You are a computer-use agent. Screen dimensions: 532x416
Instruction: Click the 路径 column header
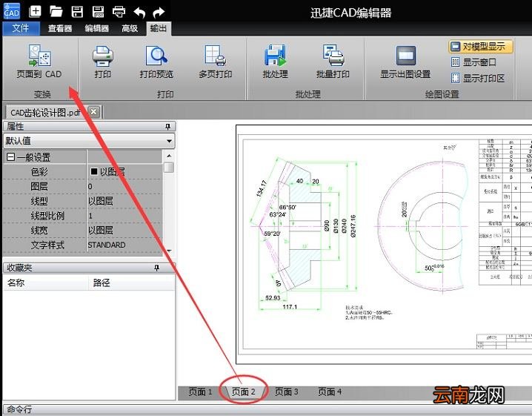coord(132,283)
